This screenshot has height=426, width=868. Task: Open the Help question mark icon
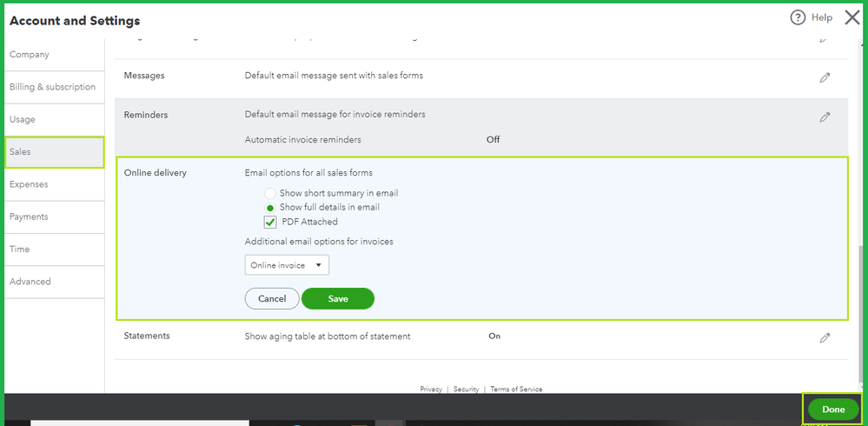click(797, 18)
